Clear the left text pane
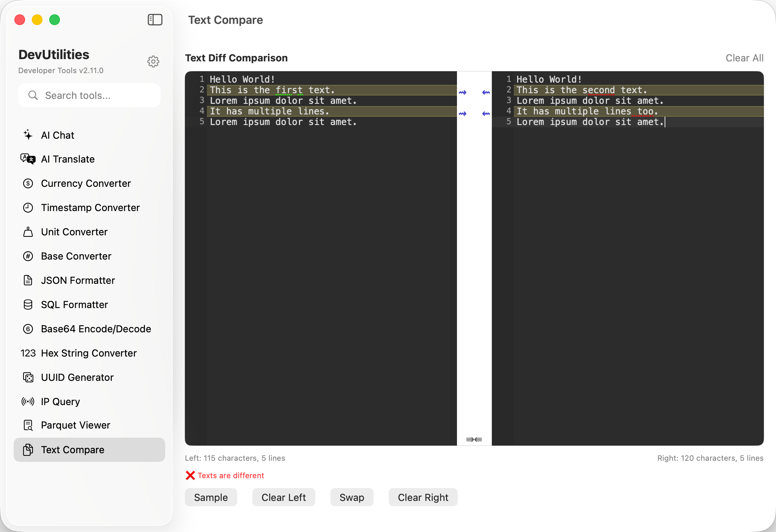776x532 pixels. pos(283,497)
